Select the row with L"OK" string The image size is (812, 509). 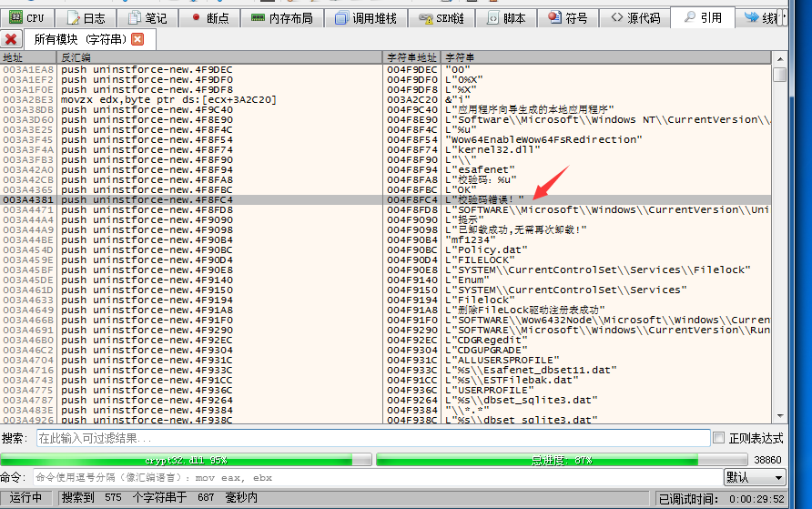coord(386,189)
